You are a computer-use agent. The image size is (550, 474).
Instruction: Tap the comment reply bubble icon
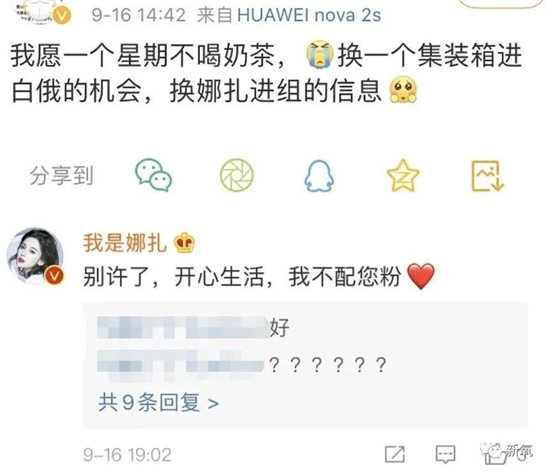(445, 454)
